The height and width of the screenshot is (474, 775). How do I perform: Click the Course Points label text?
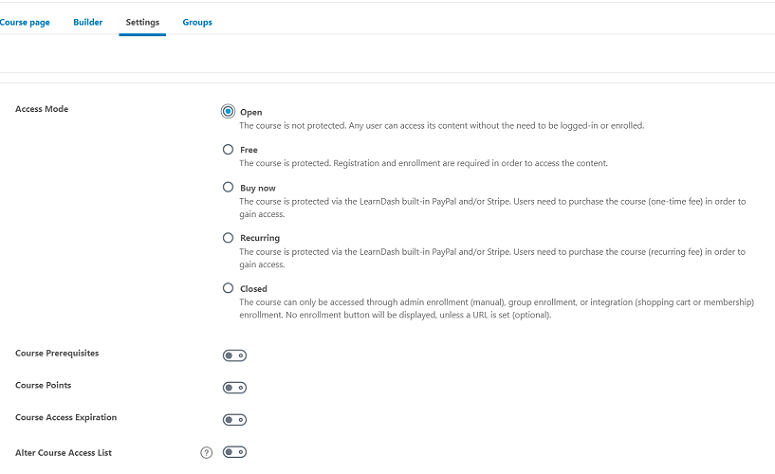43,385
